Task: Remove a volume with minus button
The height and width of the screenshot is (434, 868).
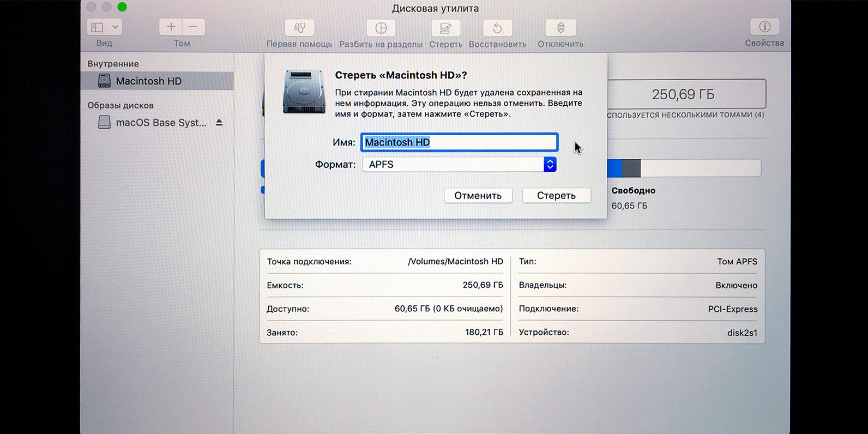Action: pyautogui.click(x=193, y=27)
